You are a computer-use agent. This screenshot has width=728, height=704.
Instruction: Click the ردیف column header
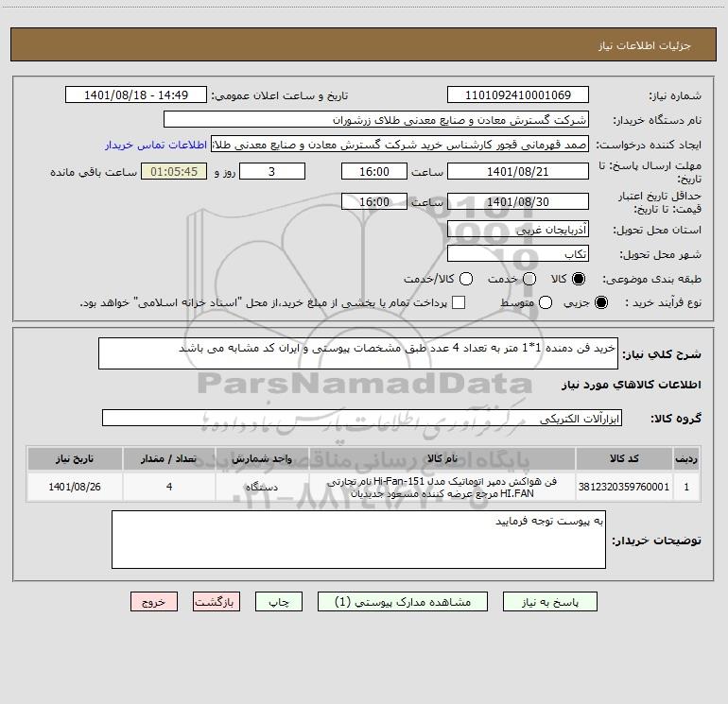[x=686, y=458]
